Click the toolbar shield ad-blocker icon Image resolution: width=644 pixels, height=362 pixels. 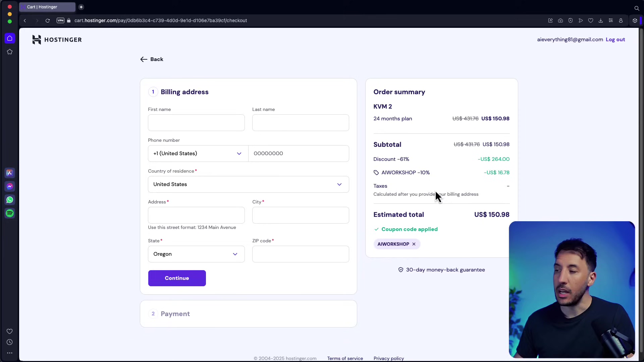click(x=571, y=20)
